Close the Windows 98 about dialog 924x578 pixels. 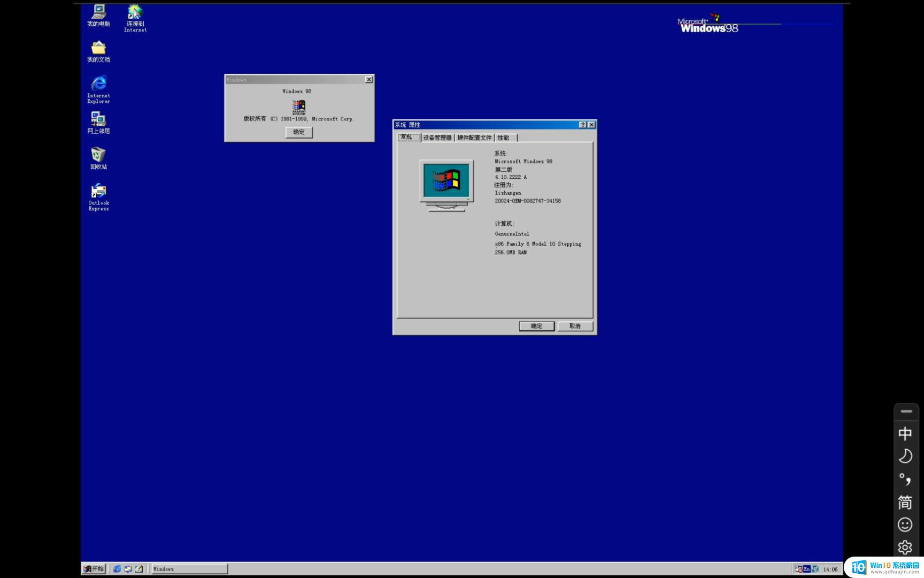pyautogui.click(x=369, y=79)
